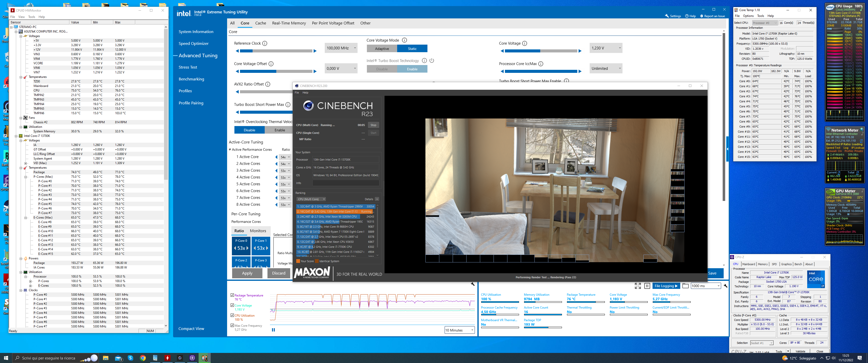Click the Core Voltage Mode info icon
The image size is (868, 363).
(404, 40)
